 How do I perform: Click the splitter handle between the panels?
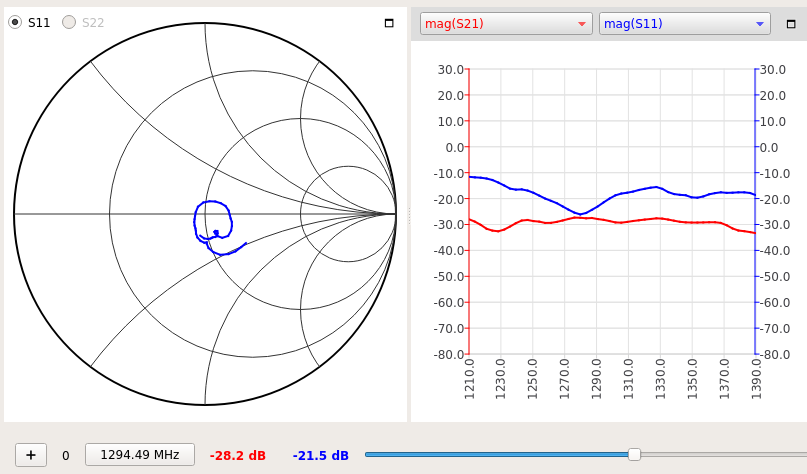tap(409, 215)
